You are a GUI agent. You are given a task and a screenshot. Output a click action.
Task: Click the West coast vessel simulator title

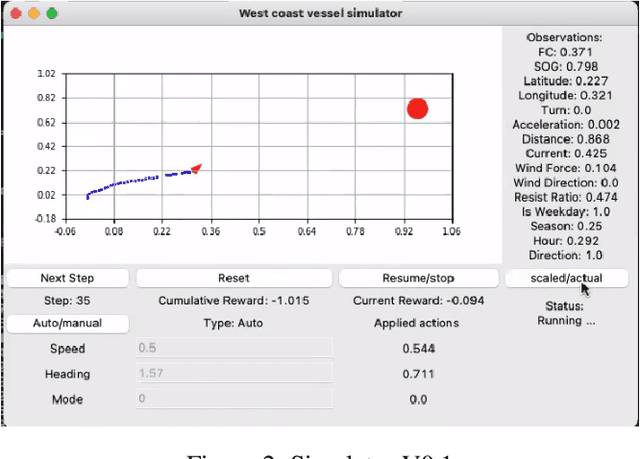(320, 13)
